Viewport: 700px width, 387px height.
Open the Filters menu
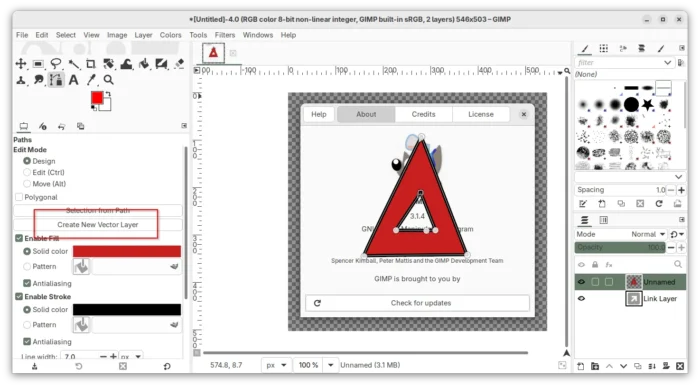pyautogui.click(x=225, y=35)
